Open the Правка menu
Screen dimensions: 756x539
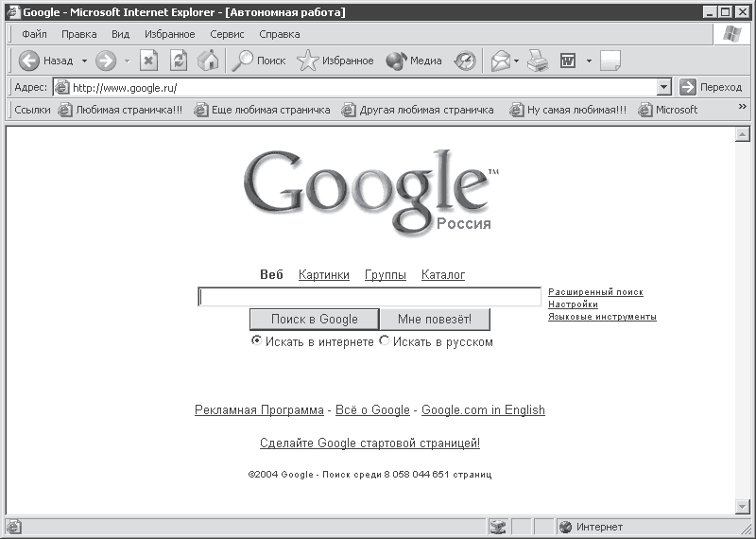79,34
